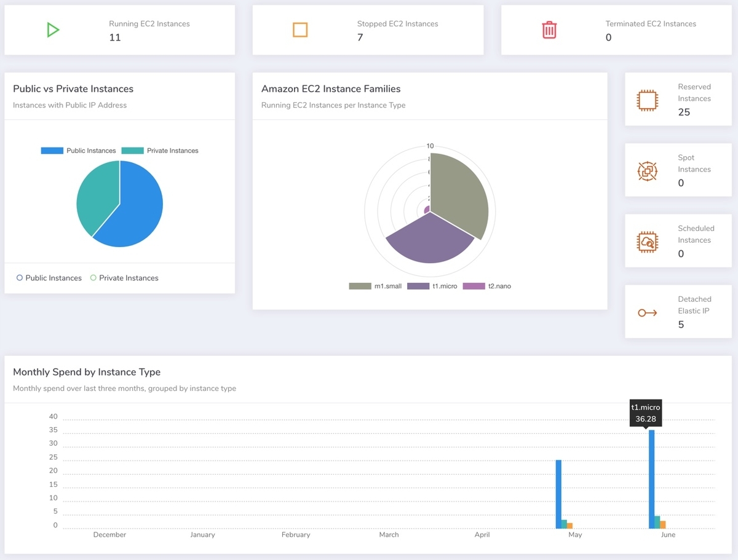The width and height of the screenshot is (738, 560).
Task: Click the teal May bar
Action: click(564, 524)
